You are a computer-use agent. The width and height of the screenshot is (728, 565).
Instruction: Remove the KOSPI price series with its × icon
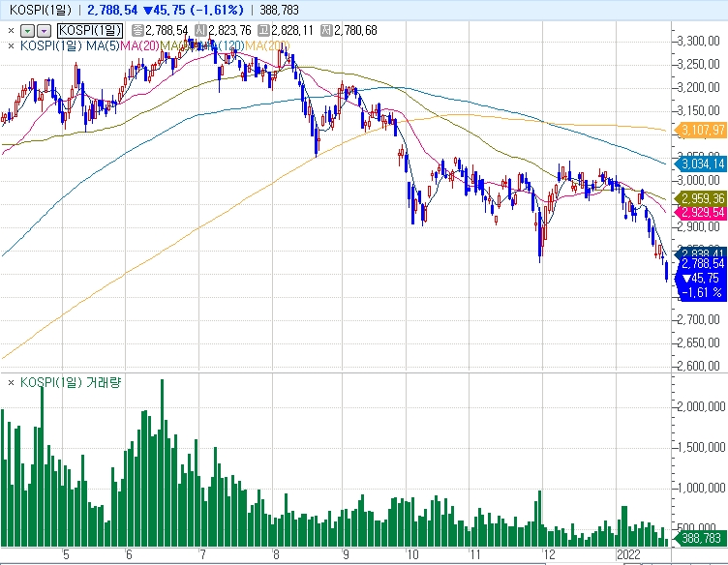pyautogui.click(x=12, y=31)
